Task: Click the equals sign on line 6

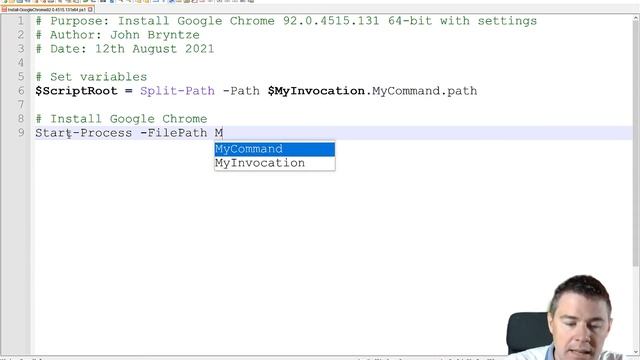Action: [129, 91]
